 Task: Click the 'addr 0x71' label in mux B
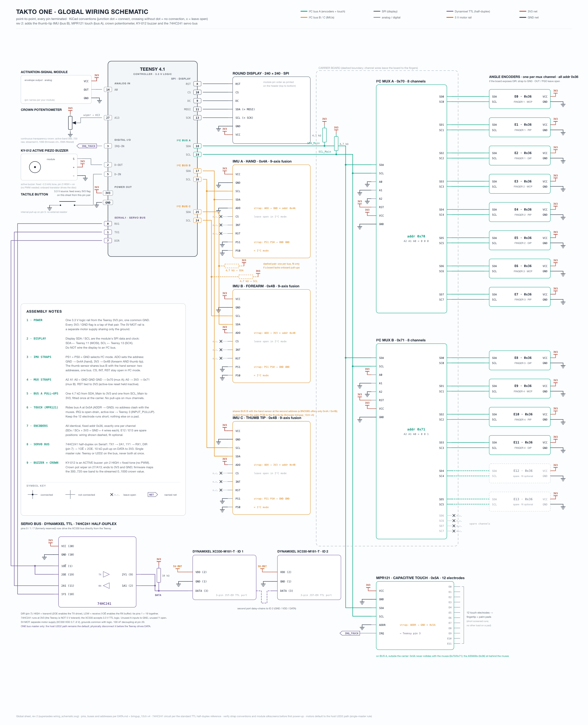click(416, 429)
